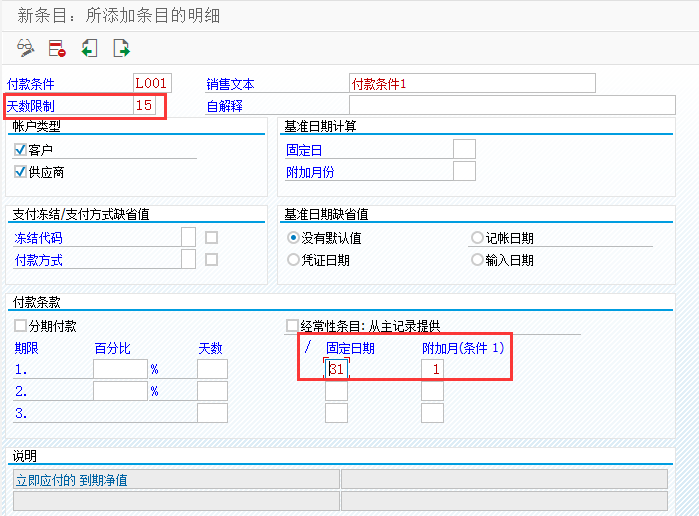Click the 天数 field for term 3.
Image resolution: width=699 pixels, height=516 pixels.
[x=212, y=413]
